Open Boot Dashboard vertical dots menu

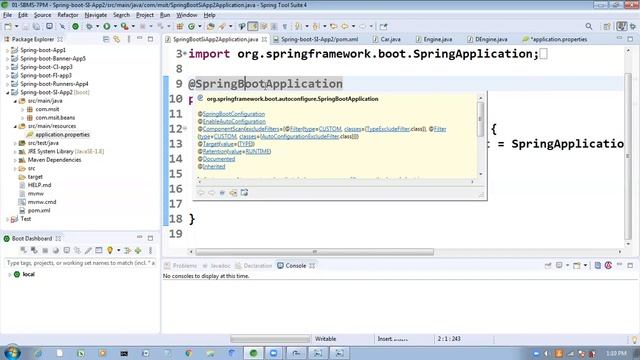[x=150, y=250]
